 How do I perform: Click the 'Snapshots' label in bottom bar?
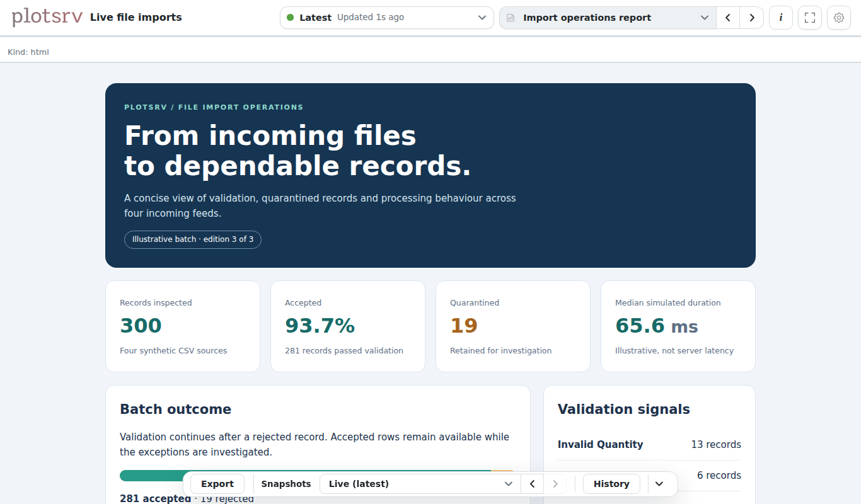(286, 484)
